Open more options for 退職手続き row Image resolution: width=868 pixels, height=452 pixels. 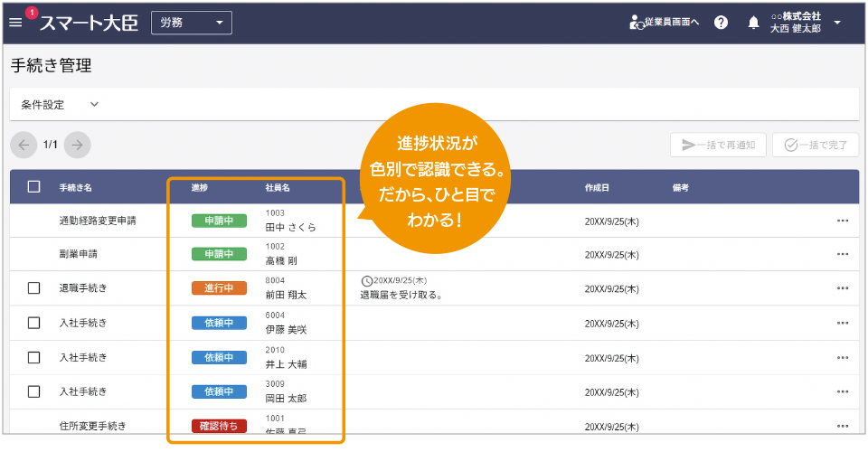(x=843, y=288)
